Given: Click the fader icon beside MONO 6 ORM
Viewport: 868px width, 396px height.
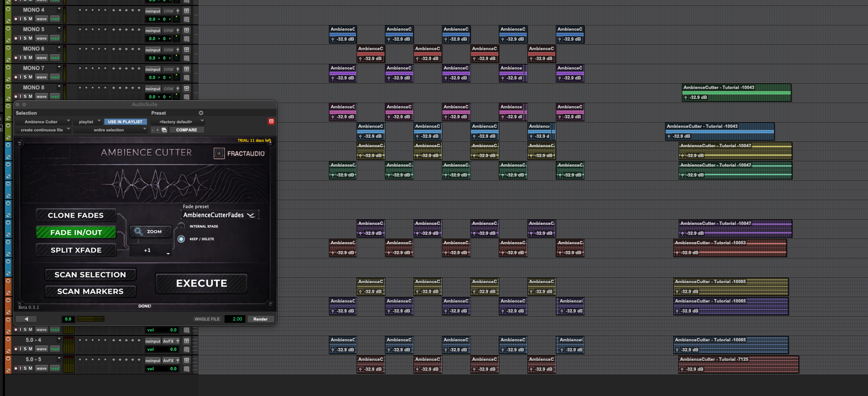Looking at the screenshot, I should pyautogui.click(x=178, y=50).
